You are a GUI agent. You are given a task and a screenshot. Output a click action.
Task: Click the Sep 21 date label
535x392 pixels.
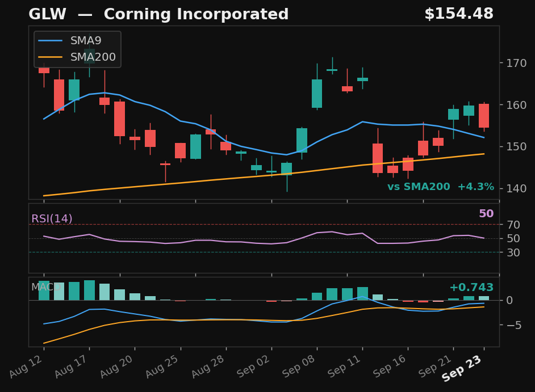[436, 366]
